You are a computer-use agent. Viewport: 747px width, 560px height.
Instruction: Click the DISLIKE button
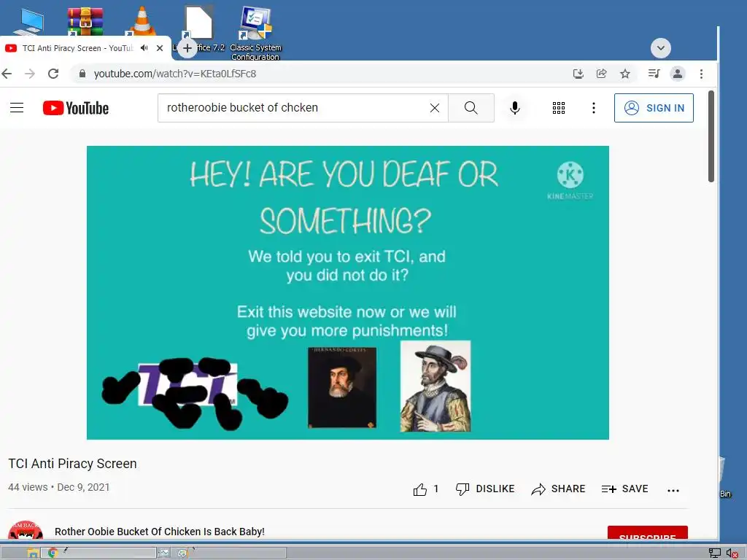[485, 489]
